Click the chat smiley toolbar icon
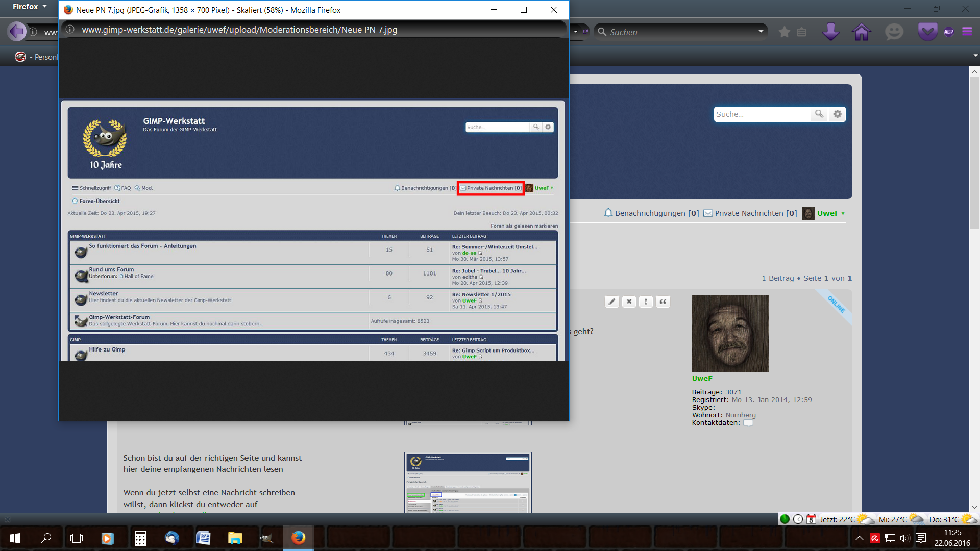The height and width of the screenshot is (551, 980). (x=894, y=32)
